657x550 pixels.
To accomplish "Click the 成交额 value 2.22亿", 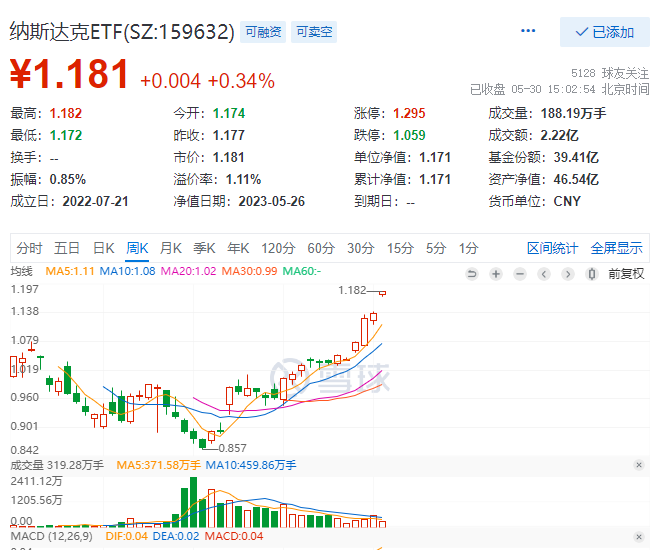I will 559,135.
